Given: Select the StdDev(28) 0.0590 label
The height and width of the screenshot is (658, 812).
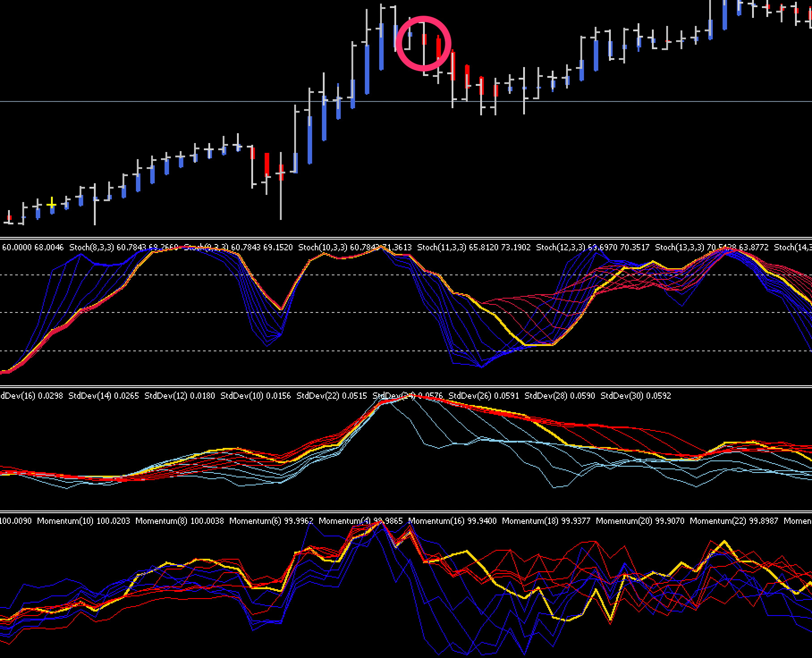Looking at the screenshot, I should (560, 396).
